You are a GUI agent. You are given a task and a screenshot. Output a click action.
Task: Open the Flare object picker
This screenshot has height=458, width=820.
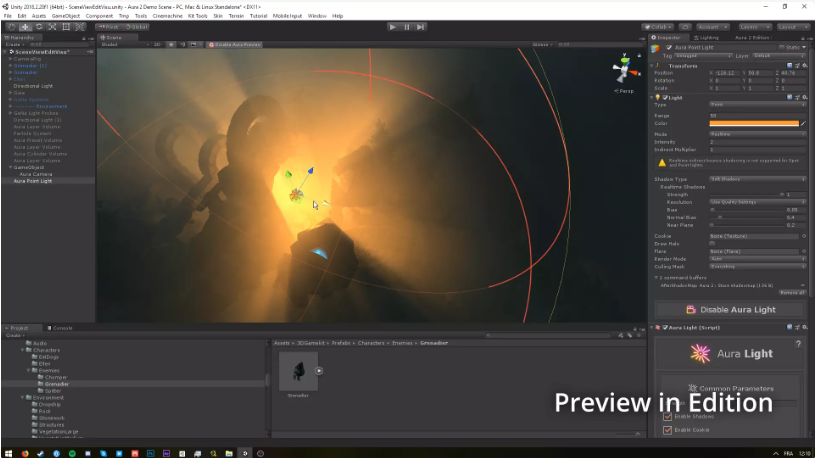click(x=804, y=251)
